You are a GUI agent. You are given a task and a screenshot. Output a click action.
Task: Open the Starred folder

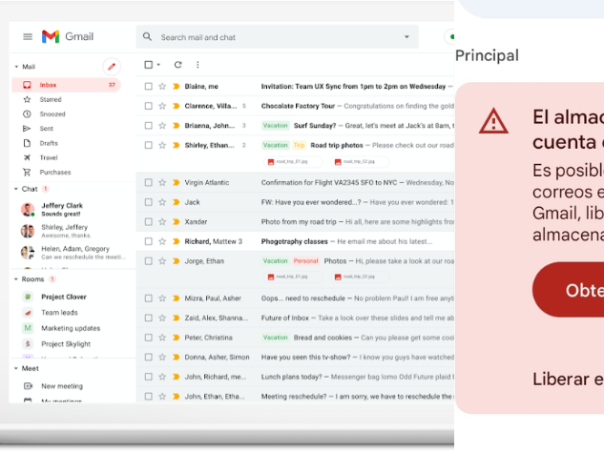pyautogui.click(x=50, y=100)
